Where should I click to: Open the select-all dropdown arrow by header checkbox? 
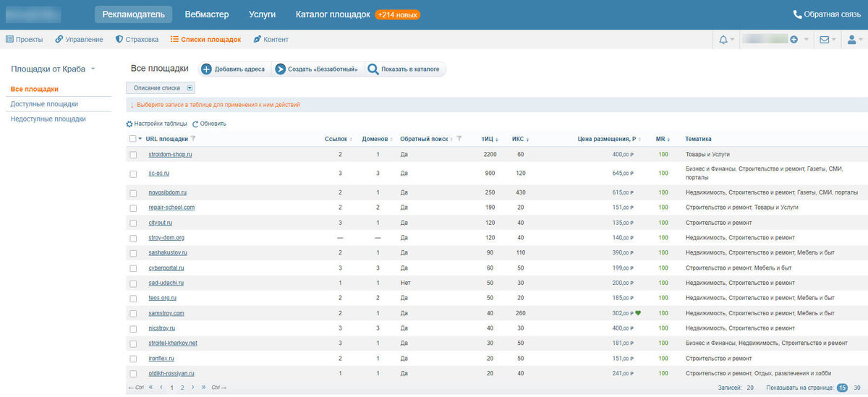[140, 139]
